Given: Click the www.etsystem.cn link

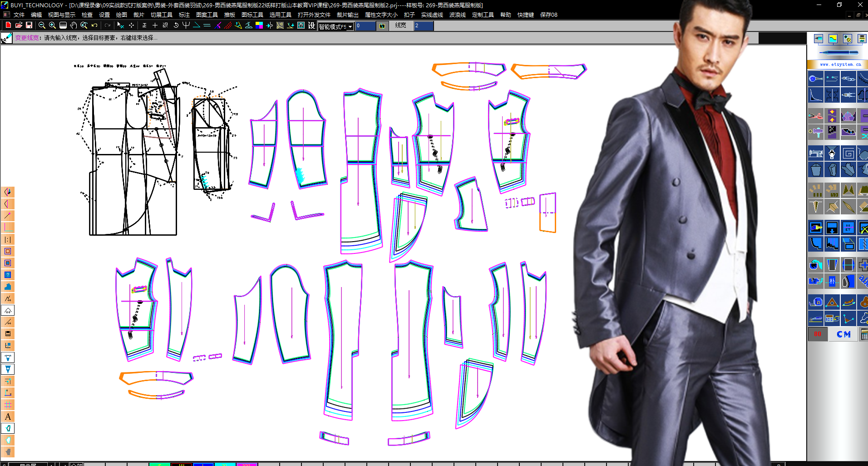Looking at the screenshot, I should (x=840, y=64).
